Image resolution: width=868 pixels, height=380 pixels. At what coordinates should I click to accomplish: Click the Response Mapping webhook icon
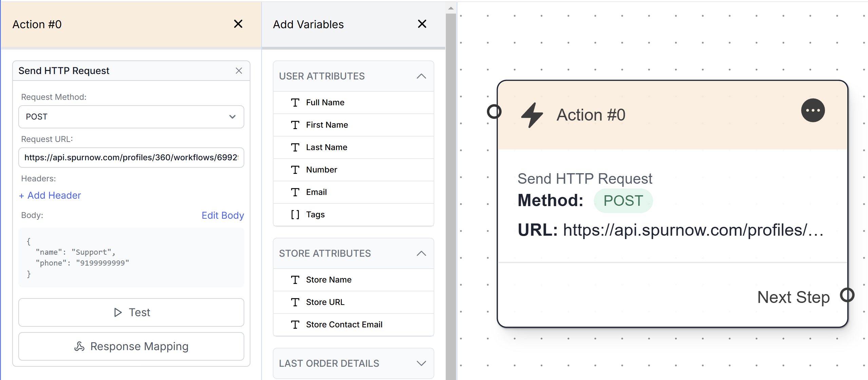79,346
